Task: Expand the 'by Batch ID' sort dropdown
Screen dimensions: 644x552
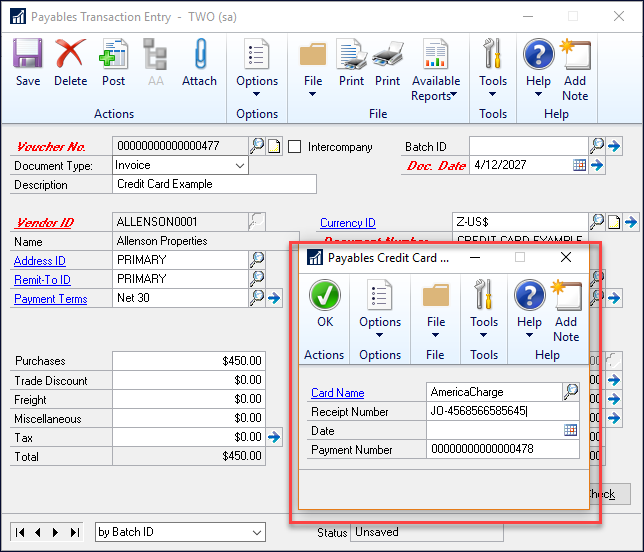Action: (257, 532)
